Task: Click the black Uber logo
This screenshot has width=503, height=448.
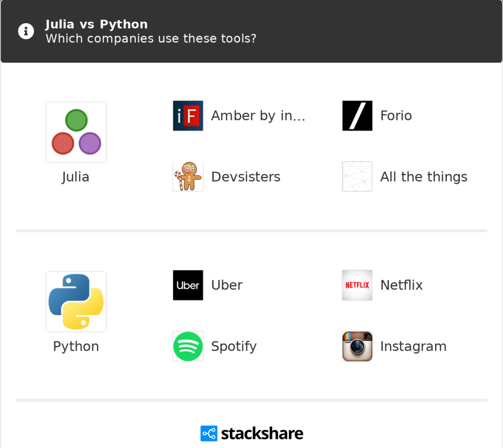Action: (188, 285)
